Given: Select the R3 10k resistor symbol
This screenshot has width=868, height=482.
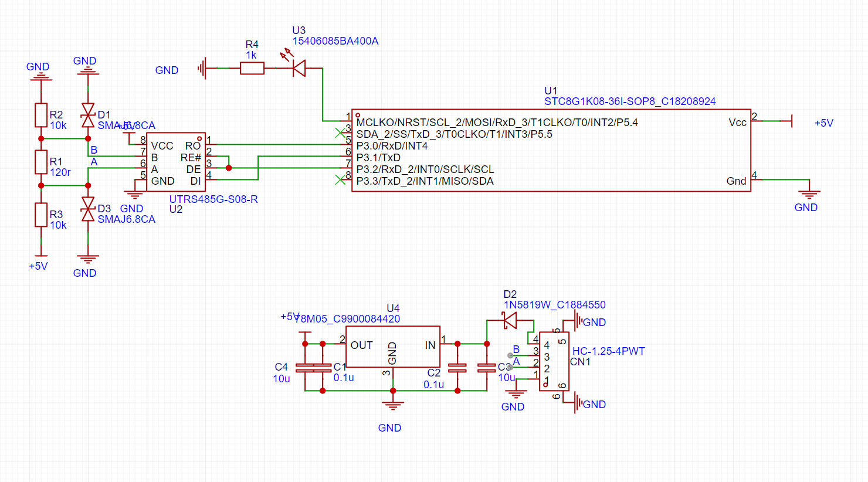Looking at the screenshot, I should [x=41, y=215].
